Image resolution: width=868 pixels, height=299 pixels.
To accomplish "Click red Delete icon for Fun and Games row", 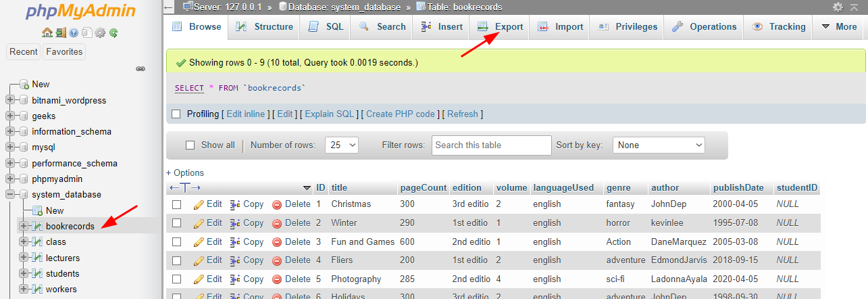I will 277,241.
